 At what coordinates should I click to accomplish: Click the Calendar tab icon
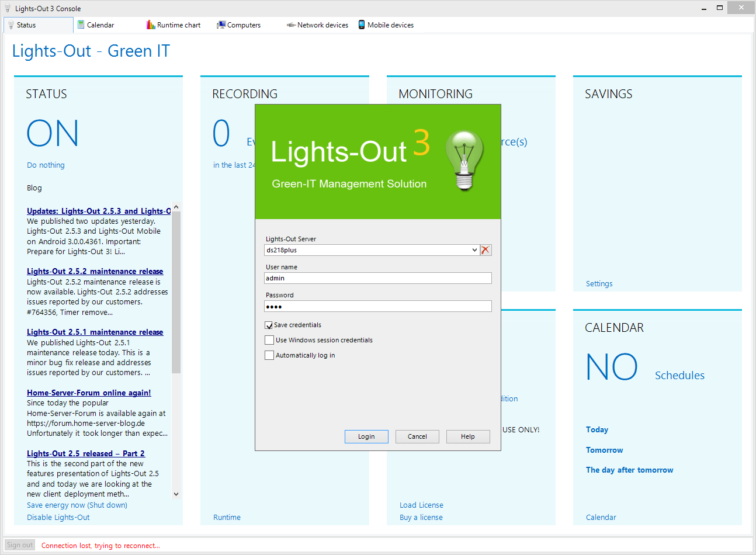[x=81, y=25]
